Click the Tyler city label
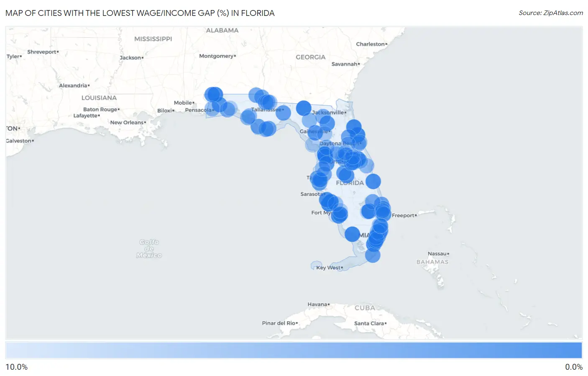The height and width of the screenshot is (376, 588). coord(14,56)
